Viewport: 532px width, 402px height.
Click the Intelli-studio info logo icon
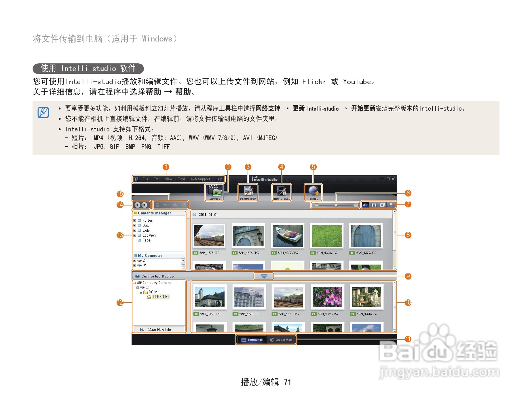pos(136,179)
